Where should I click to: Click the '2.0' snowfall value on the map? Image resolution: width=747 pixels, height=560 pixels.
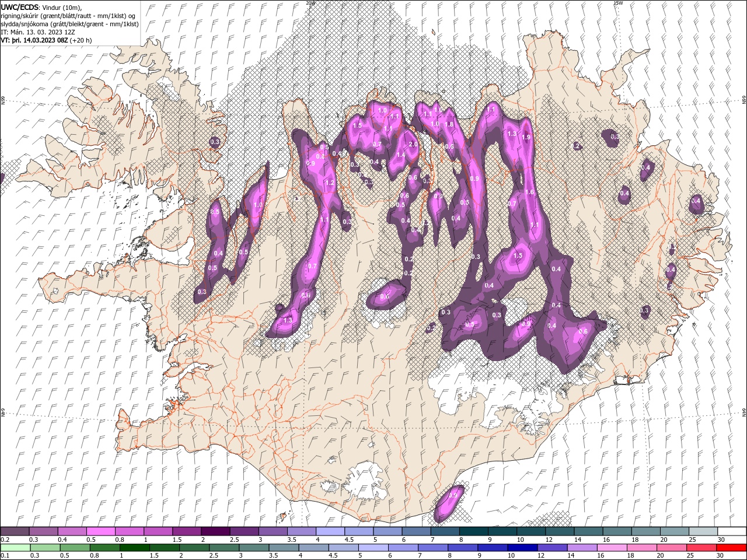pos(413,144)
